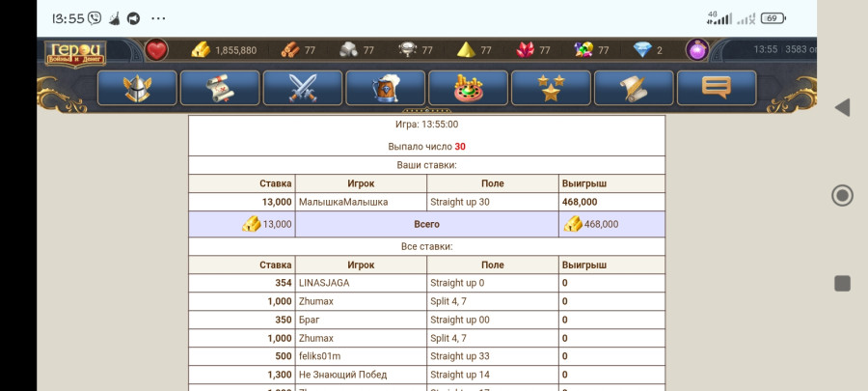Click the blue diamond resource icon
The image size is (868, 391).
642,50
